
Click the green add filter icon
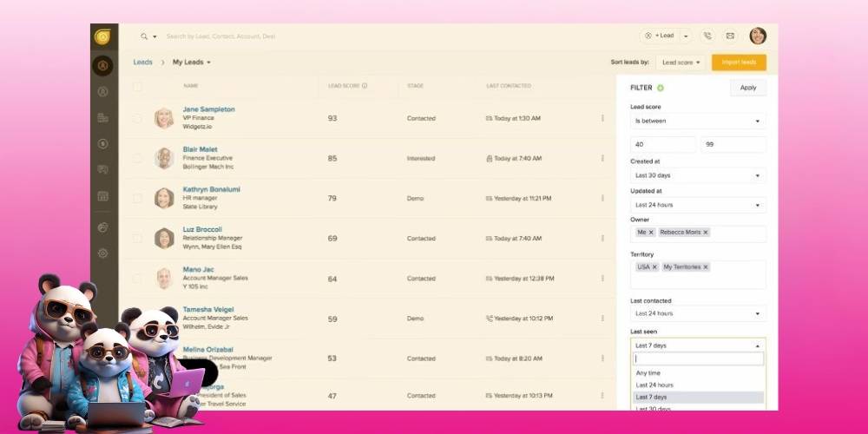pyautogui.click(x=661, y=88)
